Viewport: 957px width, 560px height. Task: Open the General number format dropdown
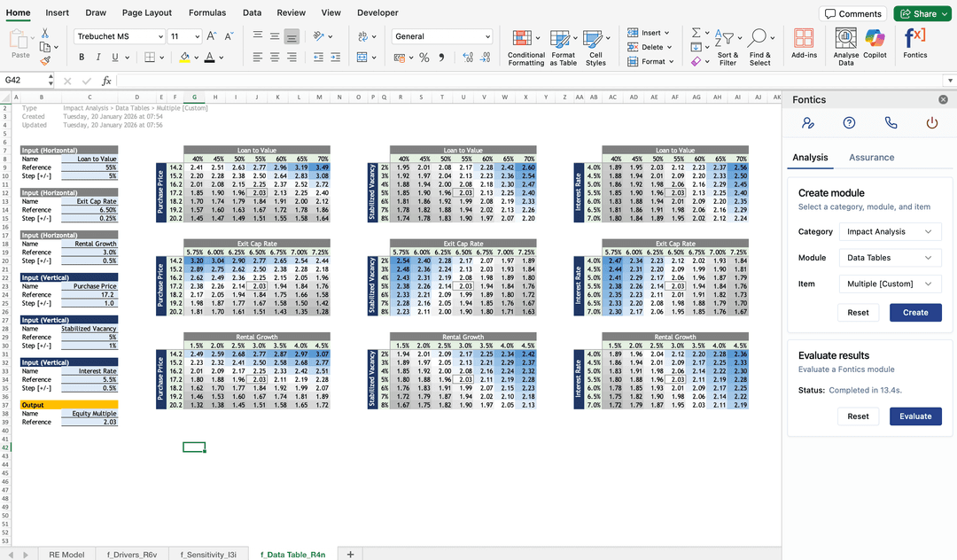(487, 36)
